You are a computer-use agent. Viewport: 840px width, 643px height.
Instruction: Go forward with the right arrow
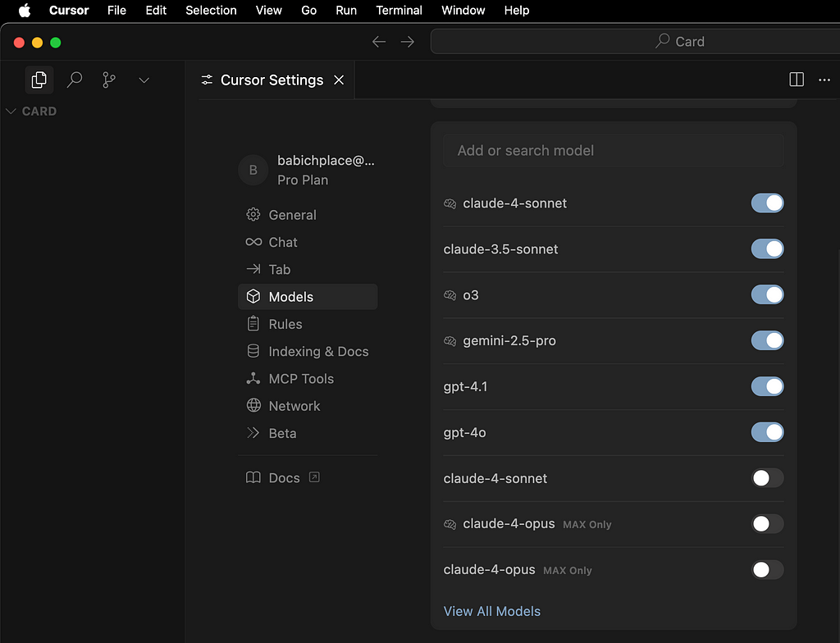407,42
